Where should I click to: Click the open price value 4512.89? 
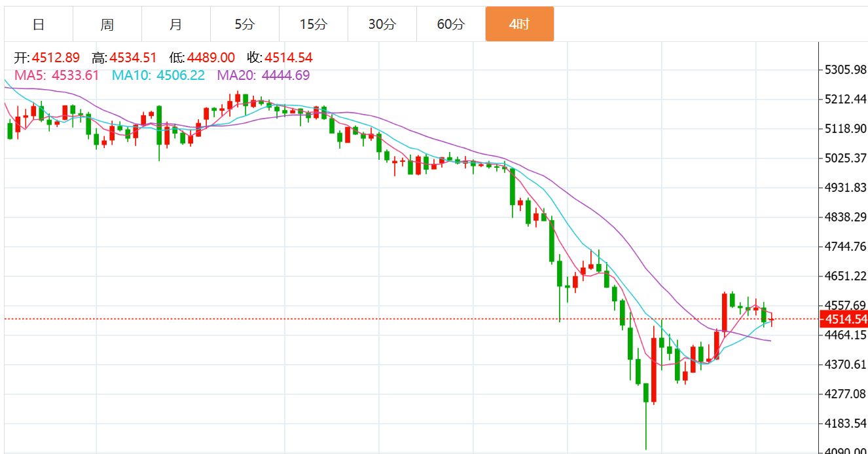[56, 58]
